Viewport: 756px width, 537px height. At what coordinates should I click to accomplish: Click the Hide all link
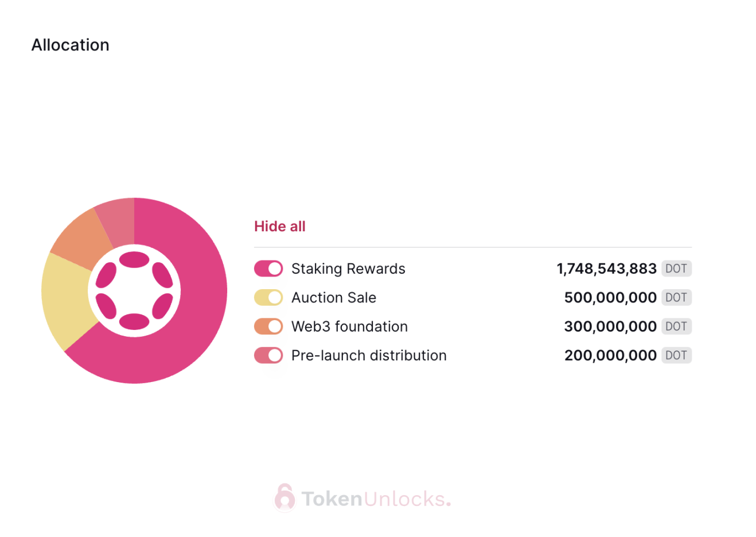(x=280, y=226)
